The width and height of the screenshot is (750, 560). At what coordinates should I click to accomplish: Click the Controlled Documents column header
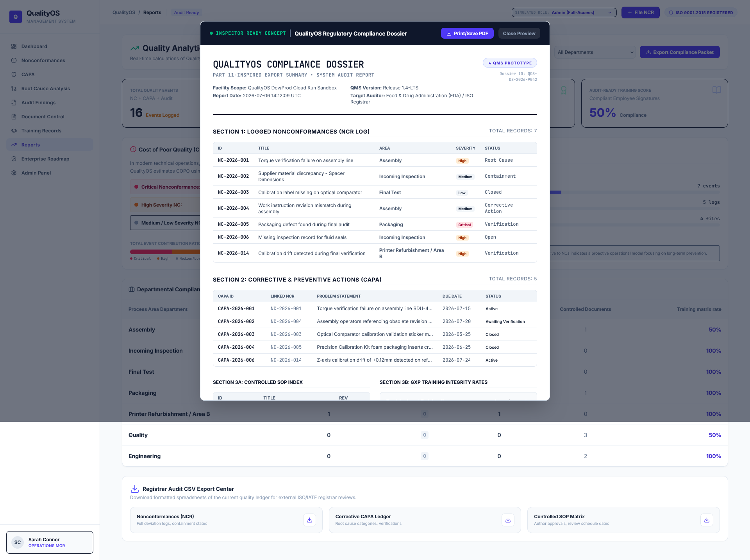tap(585, 309)
